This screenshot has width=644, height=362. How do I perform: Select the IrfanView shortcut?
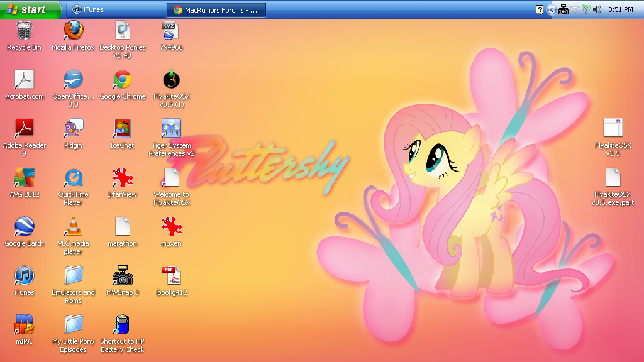click(123, 177)
